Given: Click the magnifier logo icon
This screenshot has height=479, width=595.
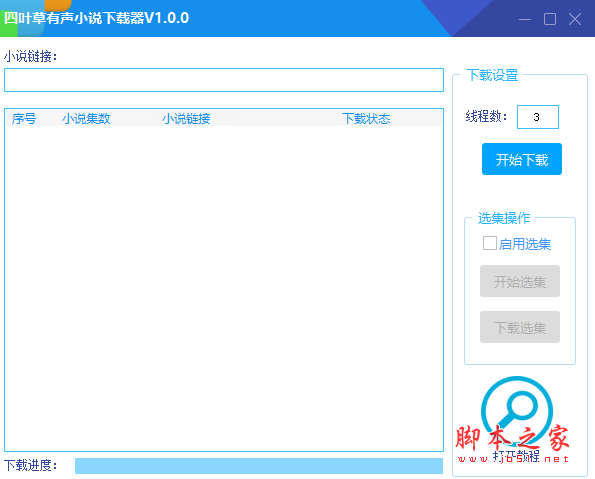Looking at the screenshot, I should click(517, 412).
